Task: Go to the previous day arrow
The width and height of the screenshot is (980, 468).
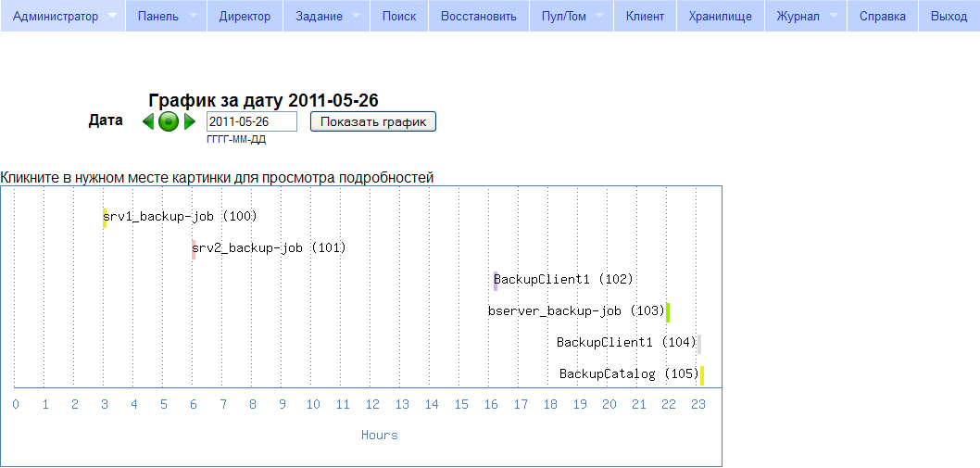Action: tap(148, 121)
